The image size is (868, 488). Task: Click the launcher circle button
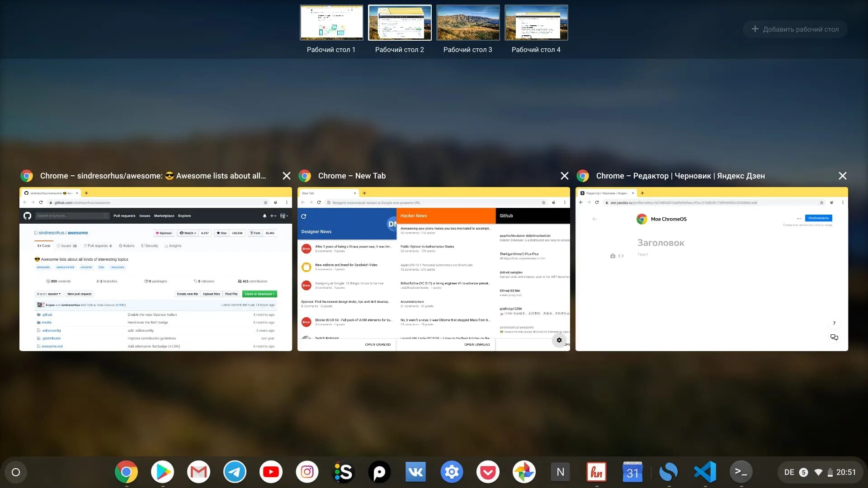[16, 472]
